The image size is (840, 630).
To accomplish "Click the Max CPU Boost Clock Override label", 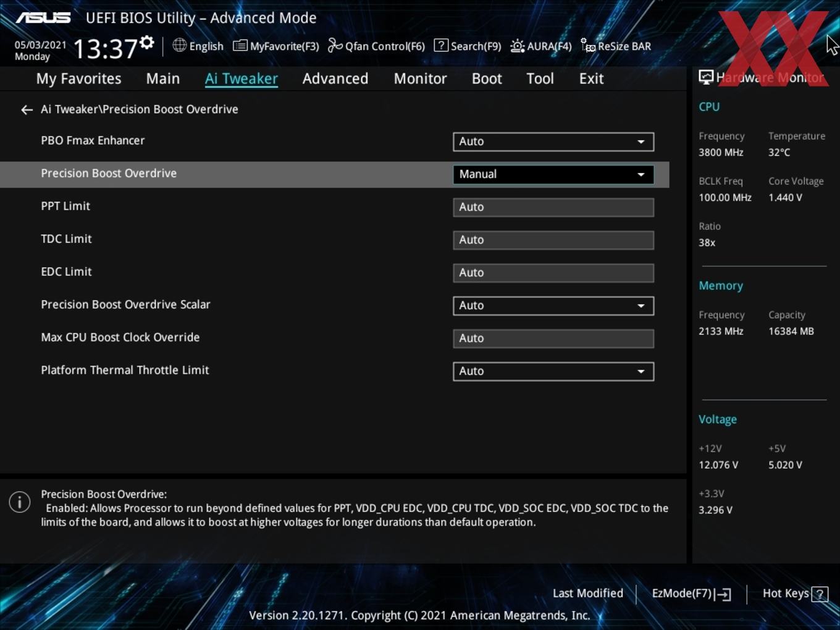I will 120,337.
